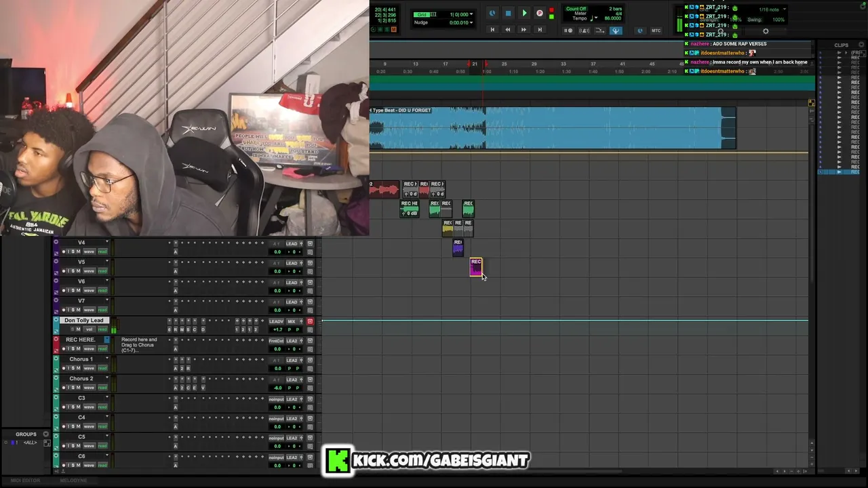The image size is (868, 488).
Task: Click insert slot D on Don Tolly Lead
Action: point(203,329)
